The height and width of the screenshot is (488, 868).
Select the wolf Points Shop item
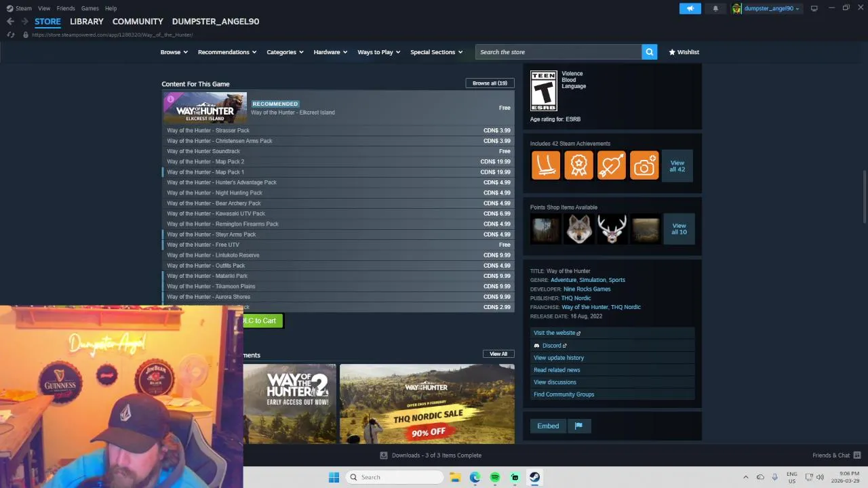tap(578, 229)
